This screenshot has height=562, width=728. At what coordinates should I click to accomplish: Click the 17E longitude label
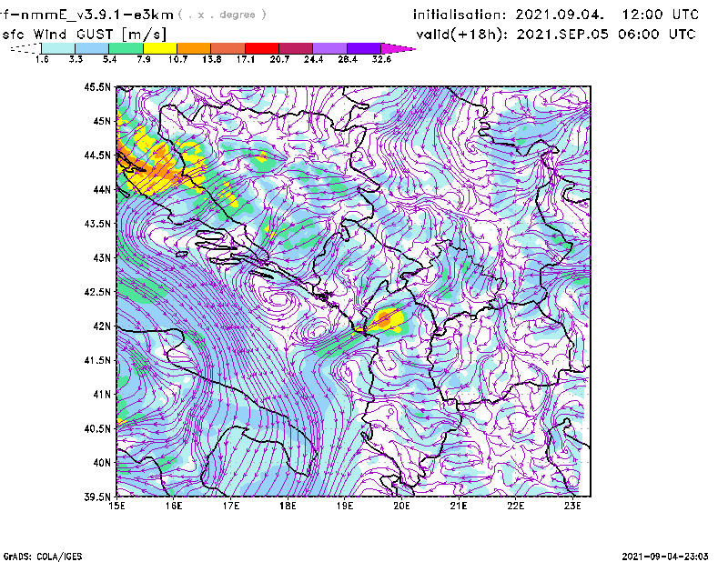click(x=231, y=506)
